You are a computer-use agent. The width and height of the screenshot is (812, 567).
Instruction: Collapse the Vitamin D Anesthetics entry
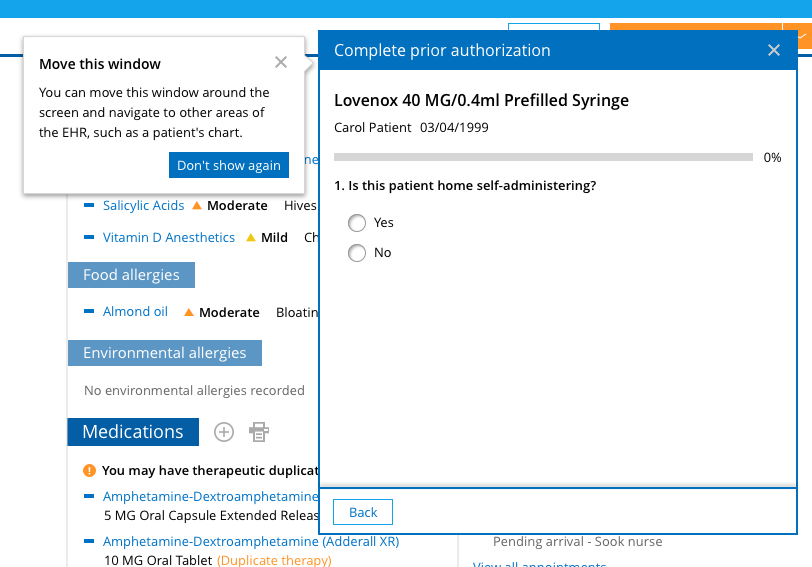[89, 238]
